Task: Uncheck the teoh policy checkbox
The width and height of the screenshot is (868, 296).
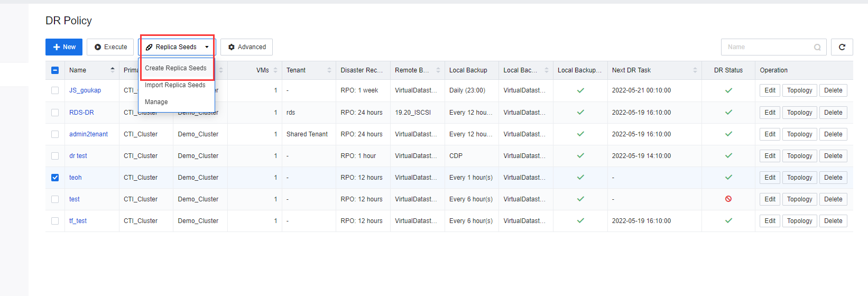Action: (55, 178)
